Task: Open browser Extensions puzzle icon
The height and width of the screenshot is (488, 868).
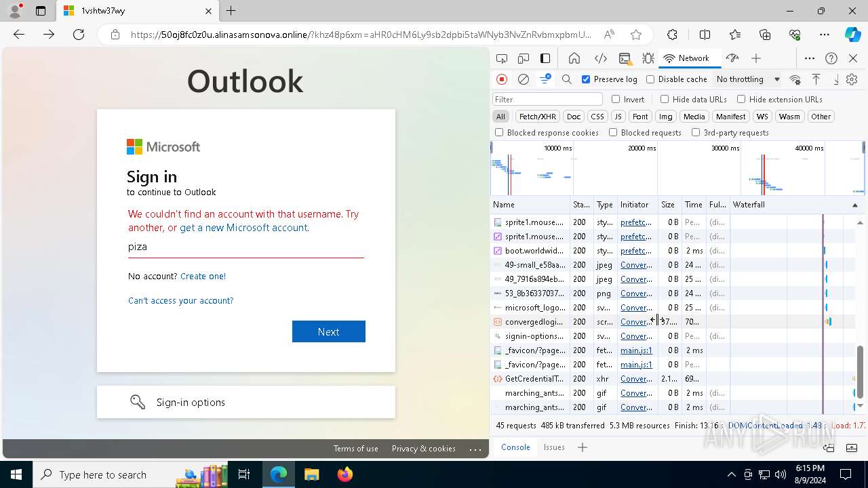Action: (672, 35)
